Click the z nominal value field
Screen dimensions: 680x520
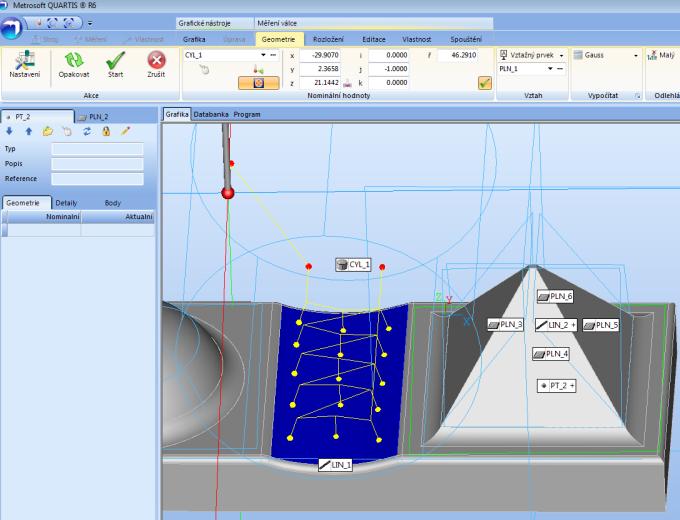pos(319,82)
